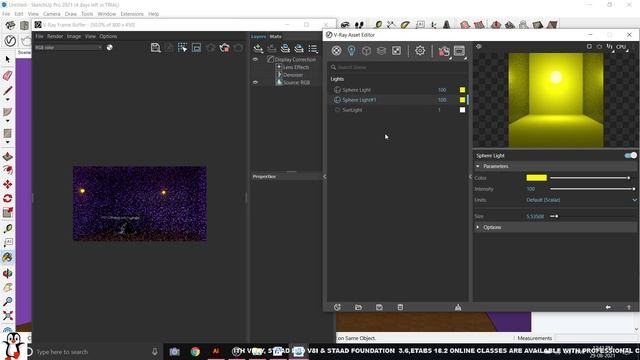Toggle Display Correction layer visibility eye
This screenshot has width=640, height=360.
256,60
